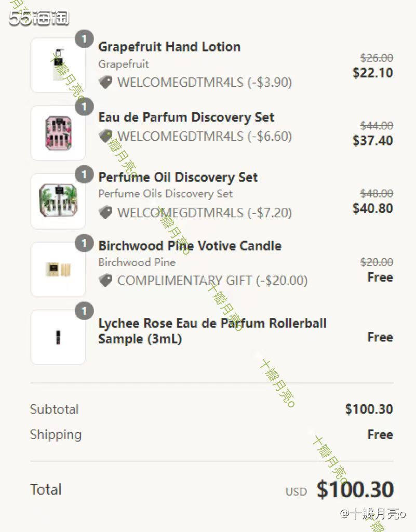Click the quantity badge on Perfume Oil Discovery Set
The height and width of the screenshot is (532, 416).
[84, 175]
